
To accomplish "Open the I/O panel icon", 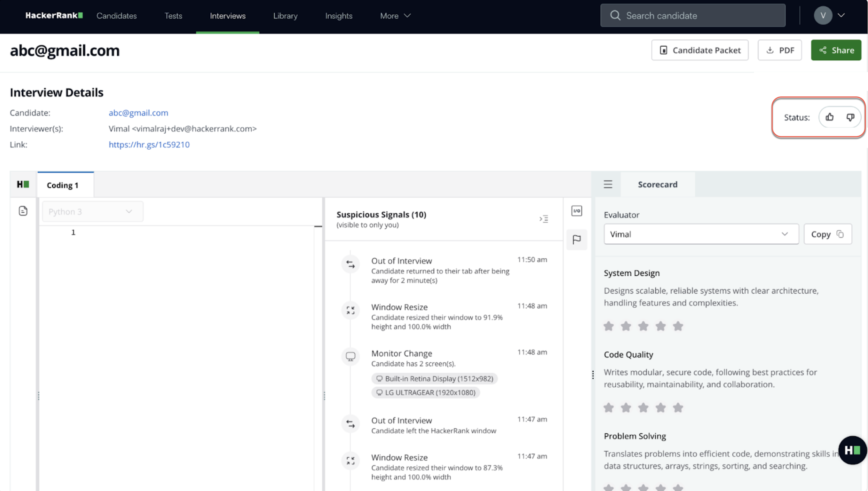I will tap(576, 211).
